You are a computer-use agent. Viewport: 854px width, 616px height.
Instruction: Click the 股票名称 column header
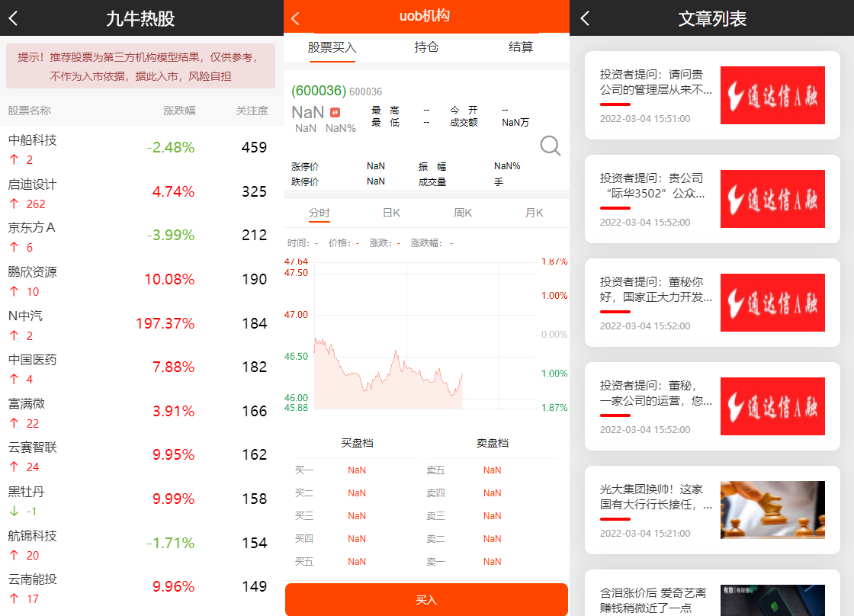coord(30,111)
